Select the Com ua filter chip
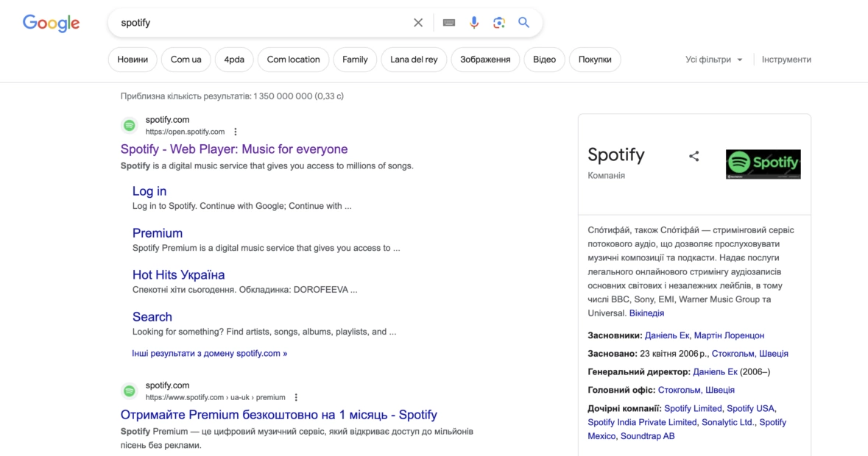868x456 pixels. coord(186,60)
